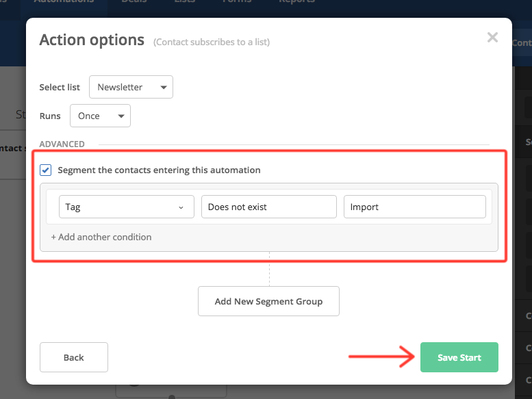Viewport: 532px width, 399px height.
Task: Go to the Forms nav tab
Action: tap(236, 2)
